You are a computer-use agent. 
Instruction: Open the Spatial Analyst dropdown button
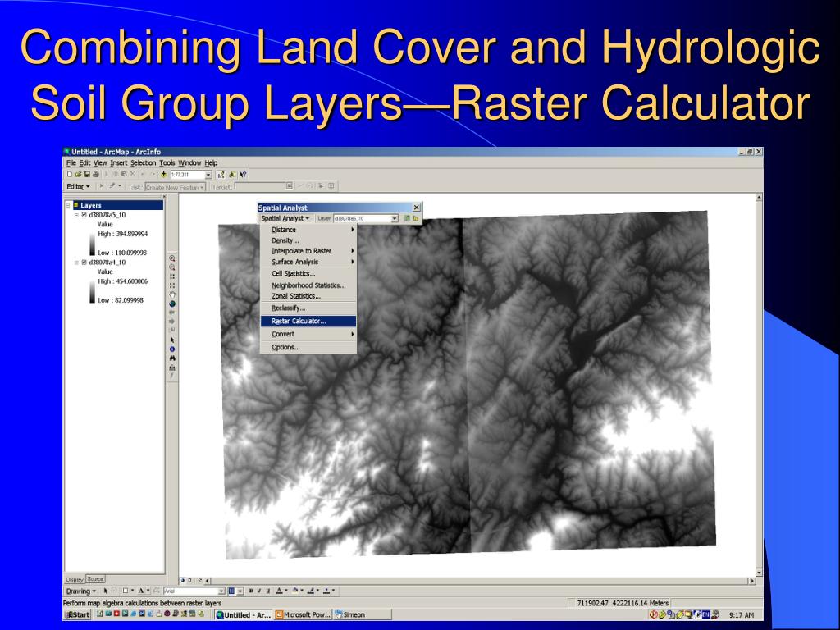tap(285, 218)
